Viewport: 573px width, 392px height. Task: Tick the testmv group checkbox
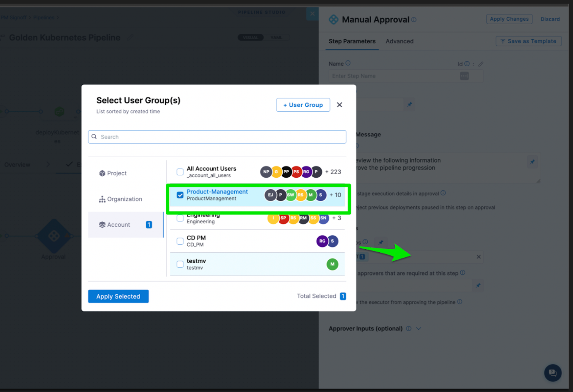pyautogui.click(x=180, y=264)
